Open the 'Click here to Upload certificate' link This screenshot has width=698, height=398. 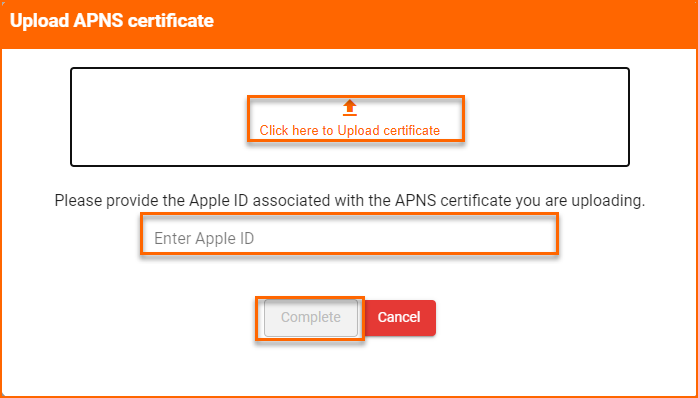tap(349, 130)
